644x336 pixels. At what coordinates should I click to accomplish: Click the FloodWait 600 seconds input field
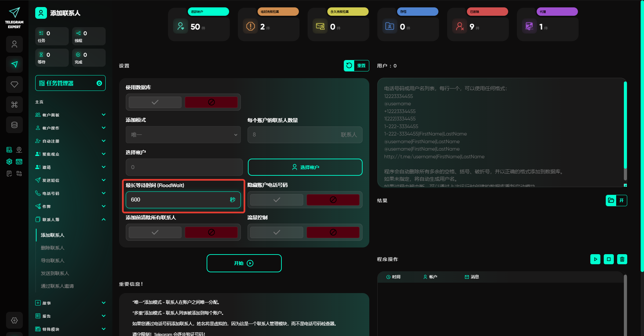178,200
